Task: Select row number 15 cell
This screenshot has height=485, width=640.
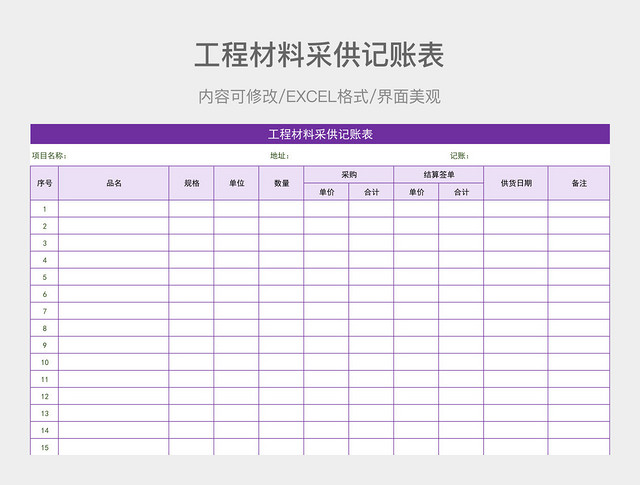Action: pyautogui.click(x=44, y=447)
